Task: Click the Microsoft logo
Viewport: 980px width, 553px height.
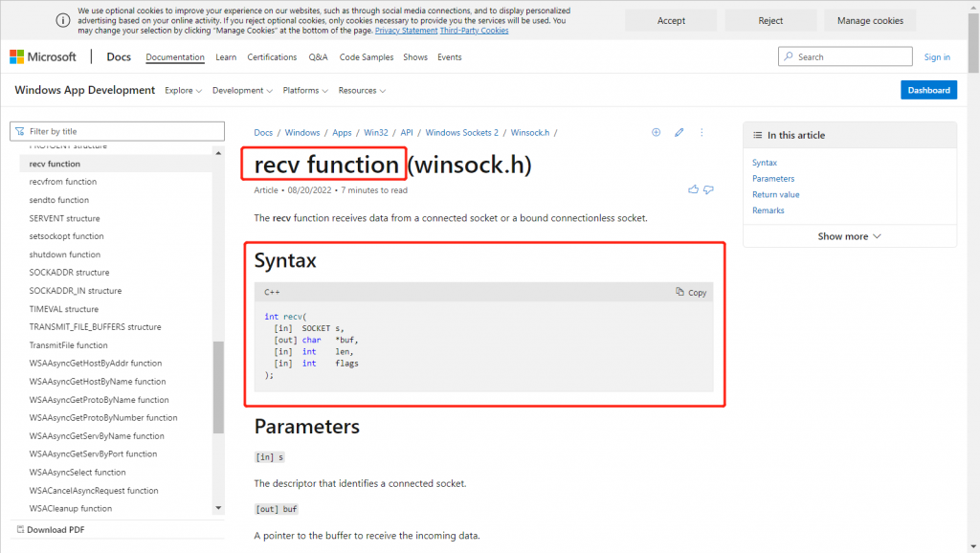Action: 43,57
